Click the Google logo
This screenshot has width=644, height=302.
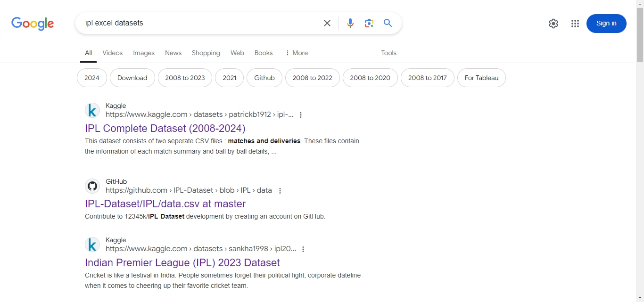[x=33, y=24]
